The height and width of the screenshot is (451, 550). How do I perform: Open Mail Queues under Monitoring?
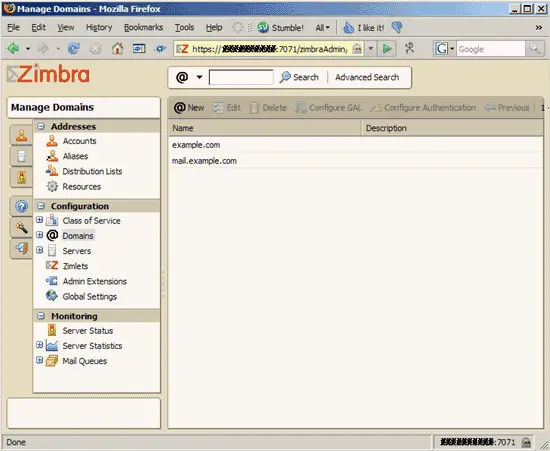pos(85,361)
